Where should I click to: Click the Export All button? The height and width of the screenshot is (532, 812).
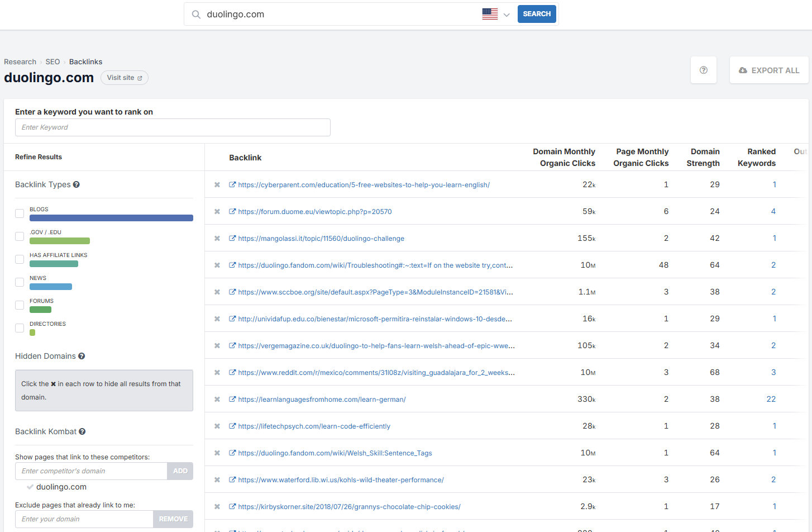[x=768, y=70]
